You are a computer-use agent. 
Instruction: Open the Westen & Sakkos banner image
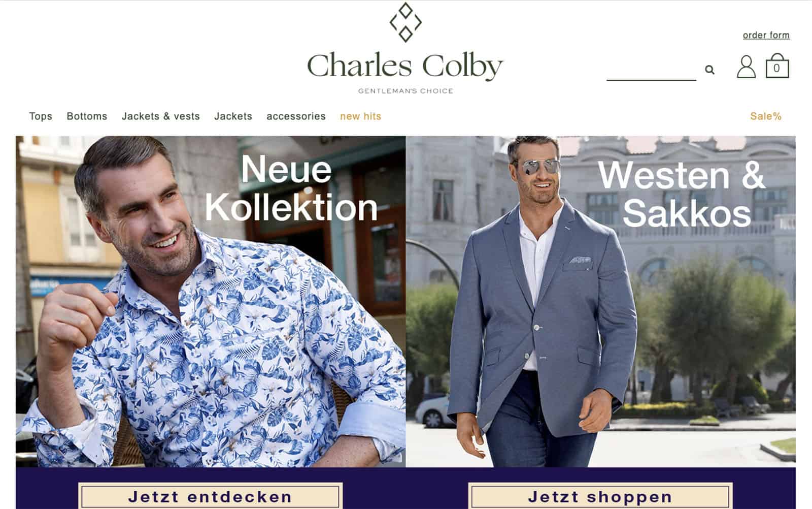[x=601, y=301]
